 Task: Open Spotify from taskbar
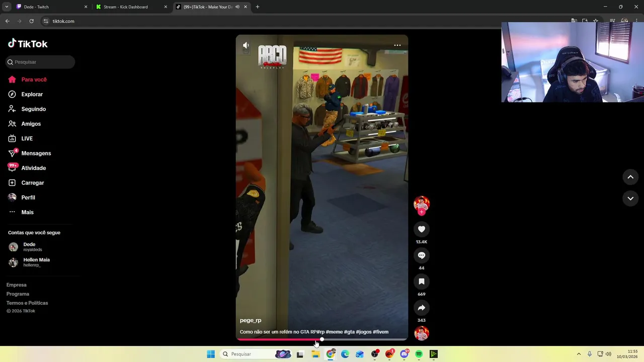click(x=419, y=354)
